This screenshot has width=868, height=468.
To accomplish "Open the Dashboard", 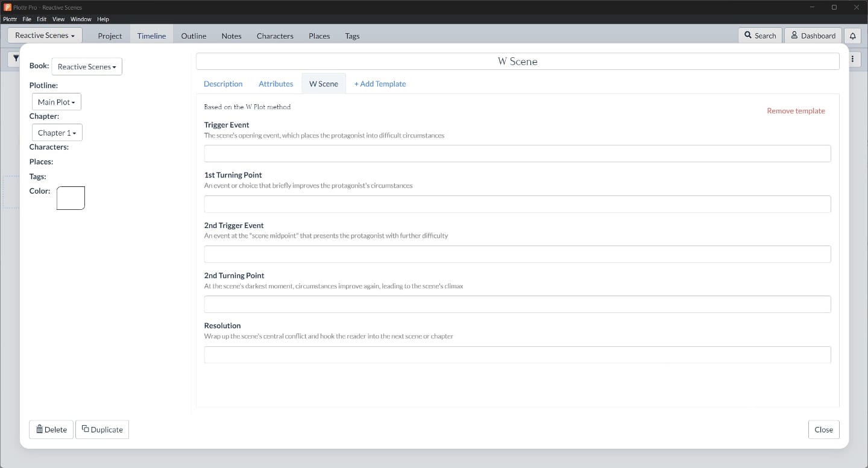I will tap(813, 36).
